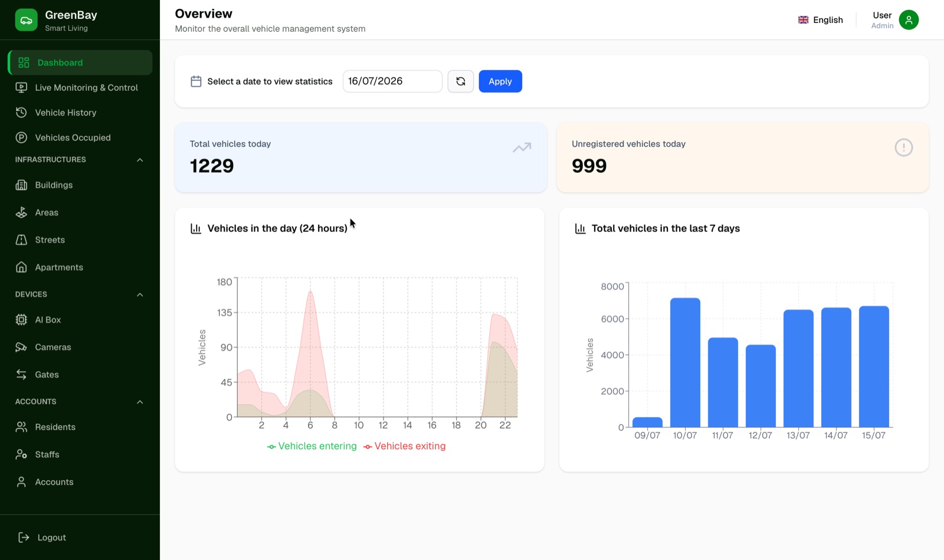The height and width of the screenshot is (560, 944).
Task: Click the 15/07 bar in weekly chart
Action: point(874,366)
